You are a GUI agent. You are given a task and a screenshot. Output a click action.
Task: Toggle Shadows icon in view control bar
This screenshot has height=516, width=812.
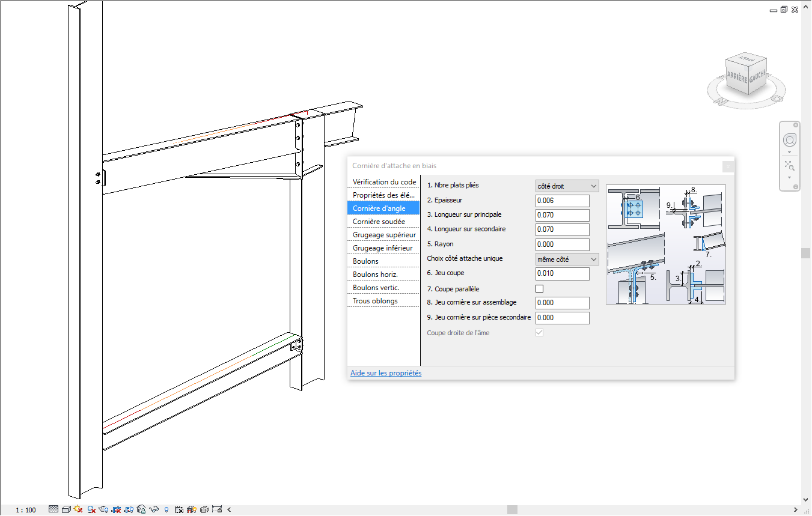click(x=91, y=509)
